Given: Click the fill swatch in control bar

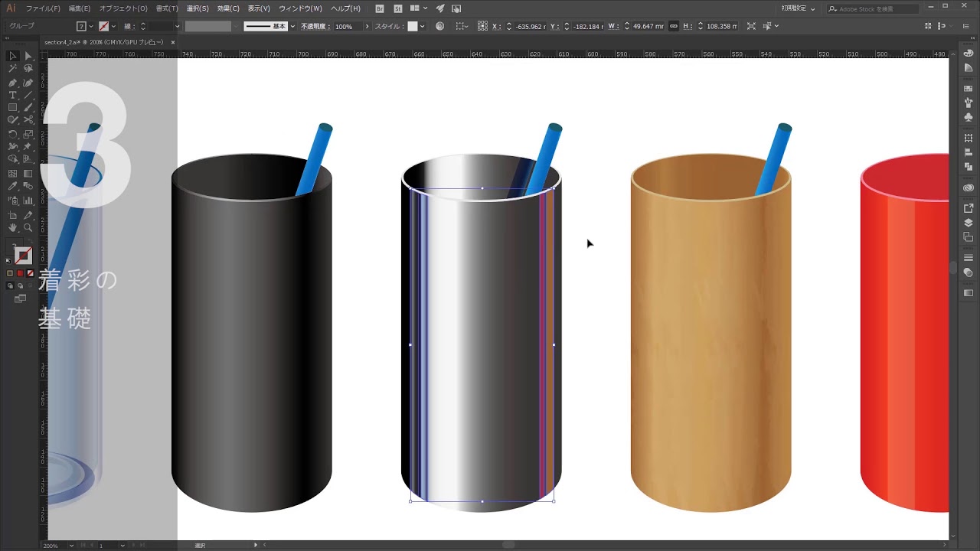Looking at the screenshot, I should coord(81,26).
